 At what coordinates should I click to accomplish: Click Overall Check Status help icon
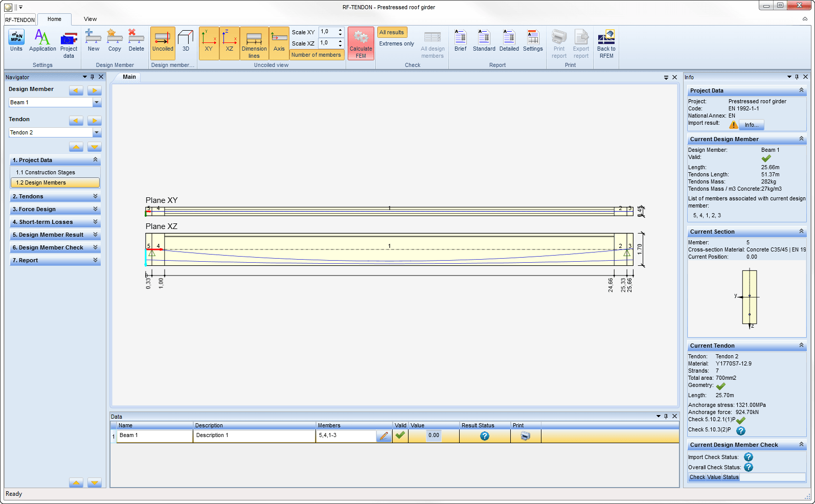[x=749, y=467]
